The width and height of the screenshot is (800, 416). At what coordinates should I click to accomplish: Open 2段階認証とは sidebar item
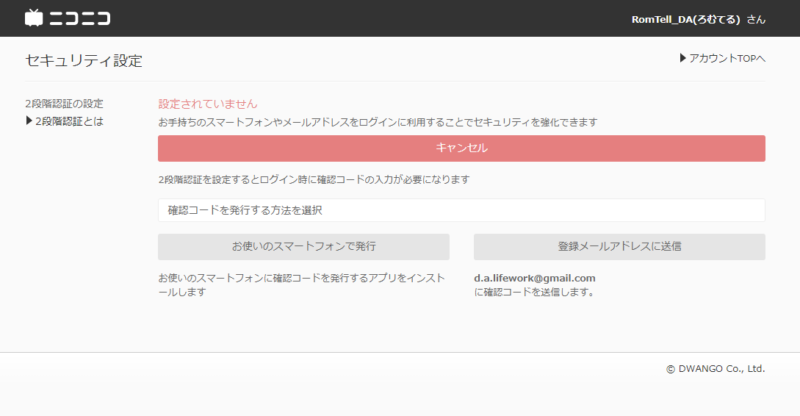[x=69, y=122]
